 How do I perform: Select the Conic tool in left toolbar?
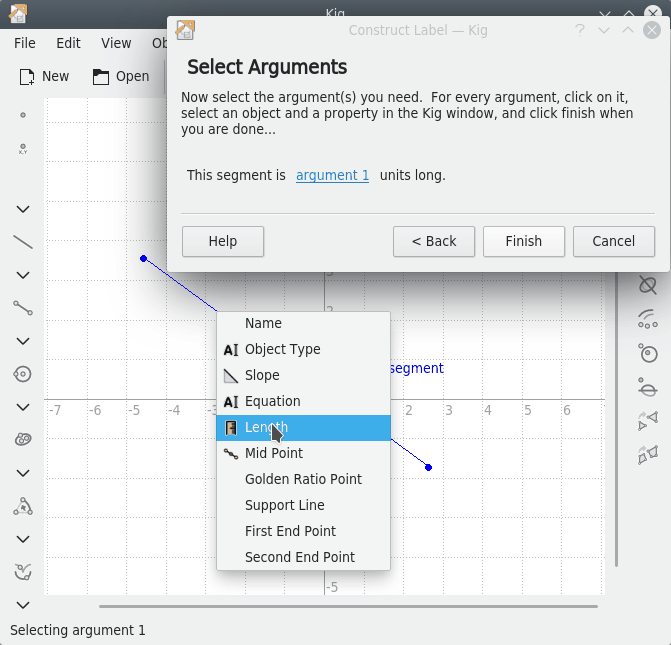pos(23,440)
